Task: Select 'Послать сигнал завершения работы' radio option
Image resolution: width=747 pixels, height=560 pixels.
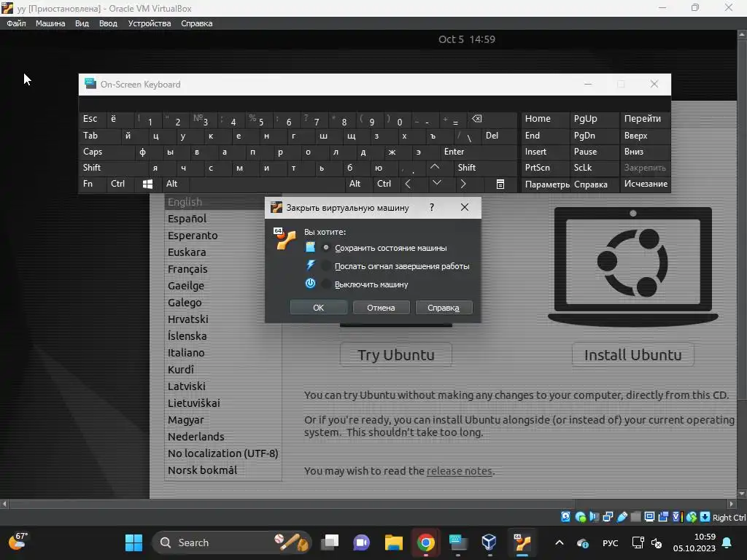Action: click(326, 265)
